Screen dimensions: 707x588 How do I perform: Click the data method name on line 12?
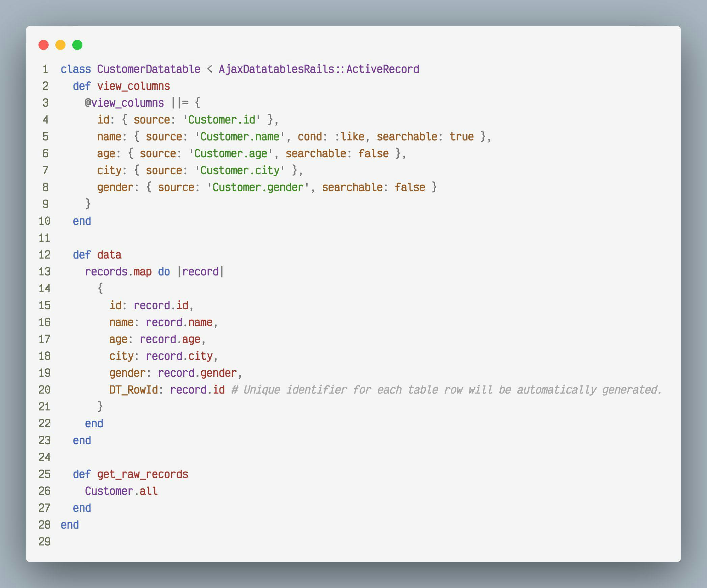point(109,255)
